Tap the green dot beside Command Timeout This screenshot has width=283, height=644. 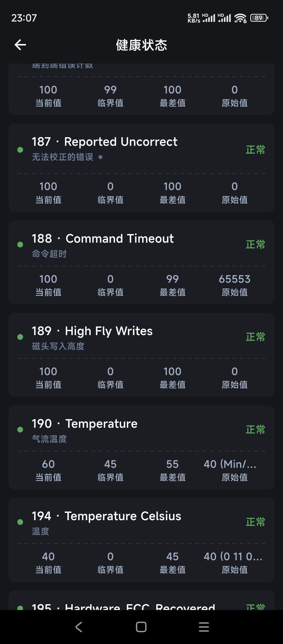(x=20, y=245)
